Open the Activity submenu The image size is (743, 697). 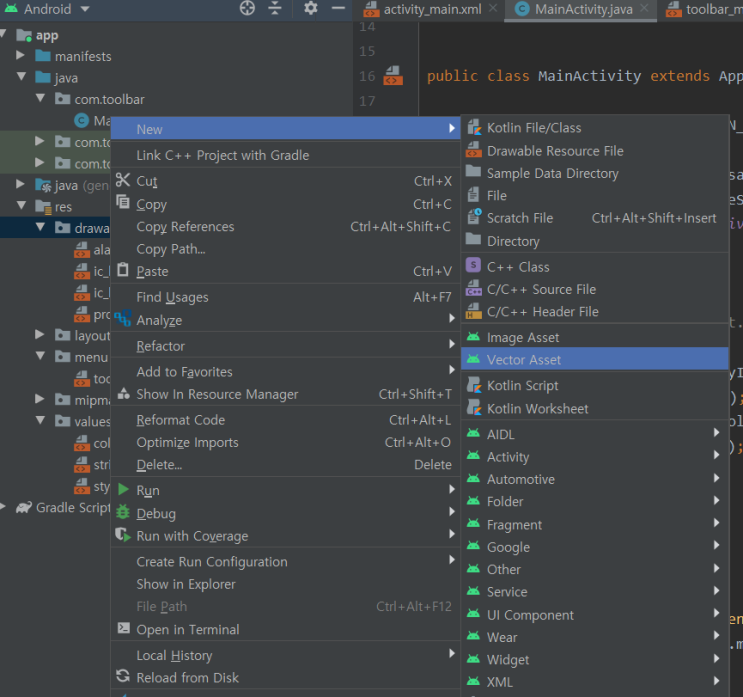click(x=594, y=457)
